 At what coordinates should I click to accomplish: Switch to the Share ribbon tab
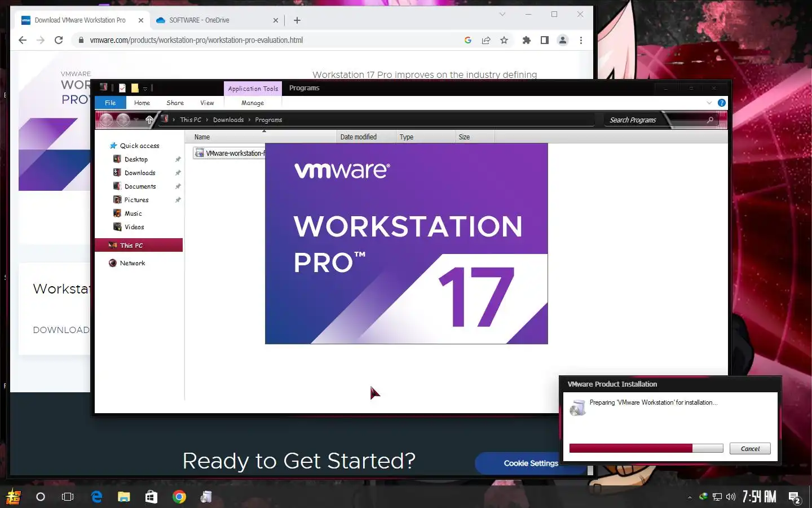175,103
